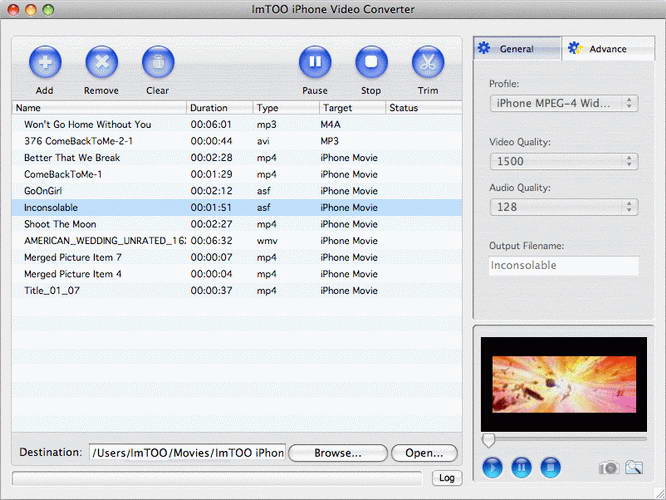
Task: Expand the Profile dropdown
Action: [x=564, y=103]
